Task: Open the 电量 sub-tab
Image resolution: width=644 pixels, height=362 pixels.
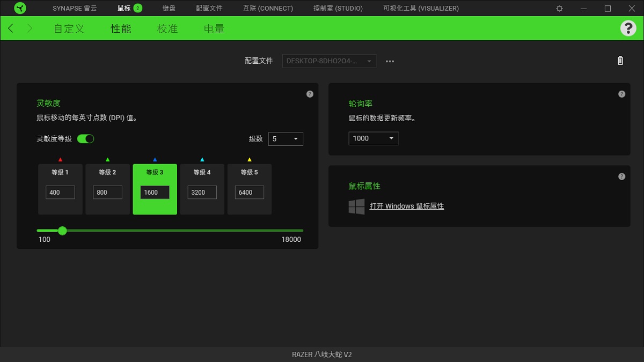Action: [214, 28]
